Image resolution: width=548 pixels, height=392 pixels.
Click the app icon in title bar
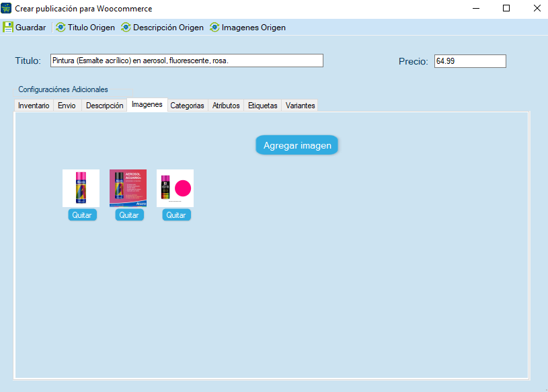coord(6,8)
